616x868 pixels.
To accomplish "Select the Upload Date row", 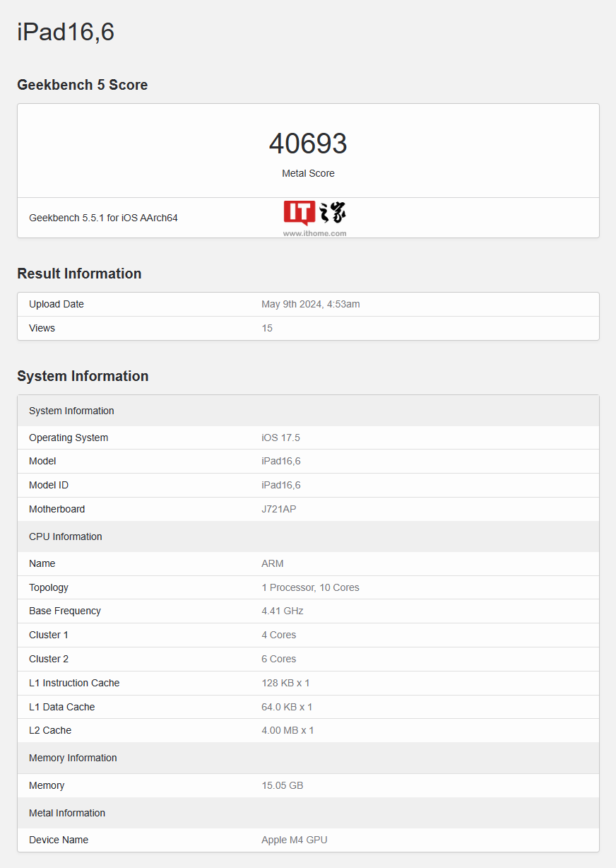I will point(308,304).
